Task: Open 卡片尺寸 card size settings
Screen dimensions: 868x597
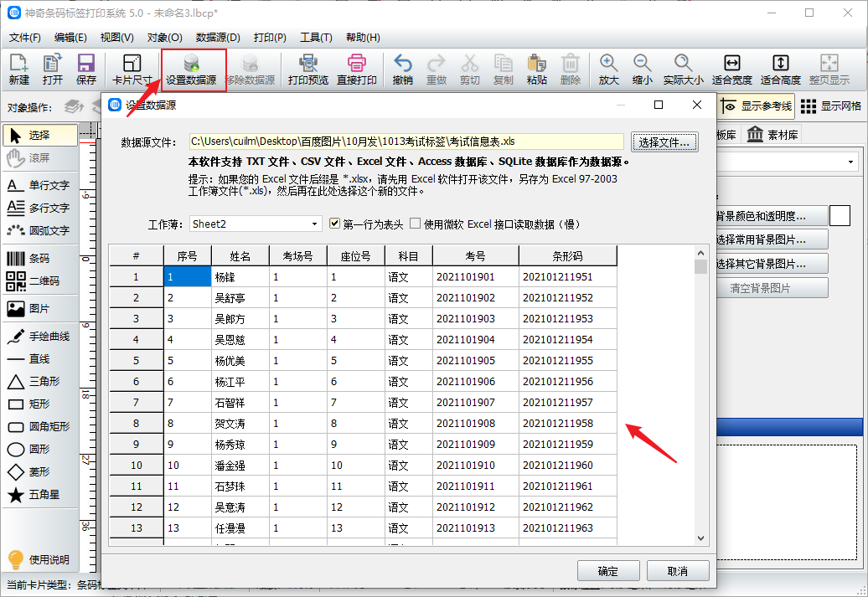Action: pos(132,69)
